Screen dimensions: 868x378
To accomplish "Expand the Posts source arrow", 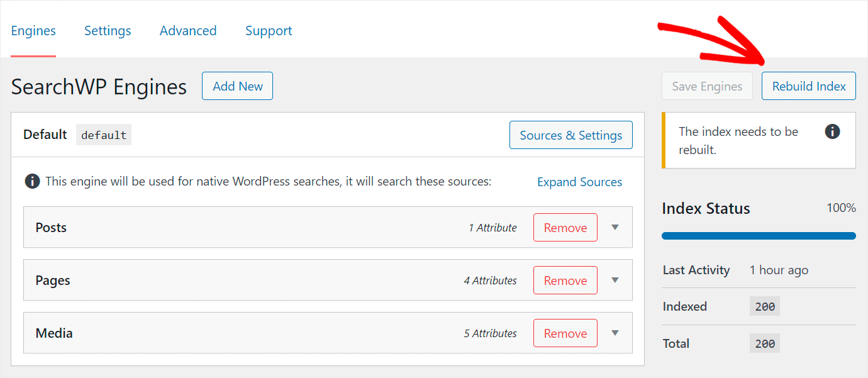I will [615, 228].
